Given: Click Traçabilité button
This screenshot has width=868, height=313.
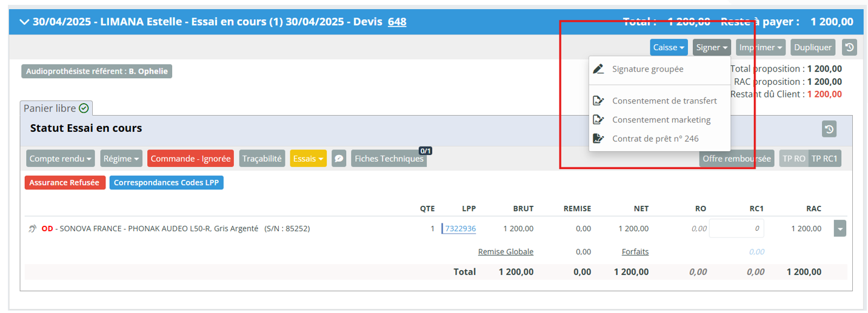Looking at the screenshot, I should (x=262, y=159).
